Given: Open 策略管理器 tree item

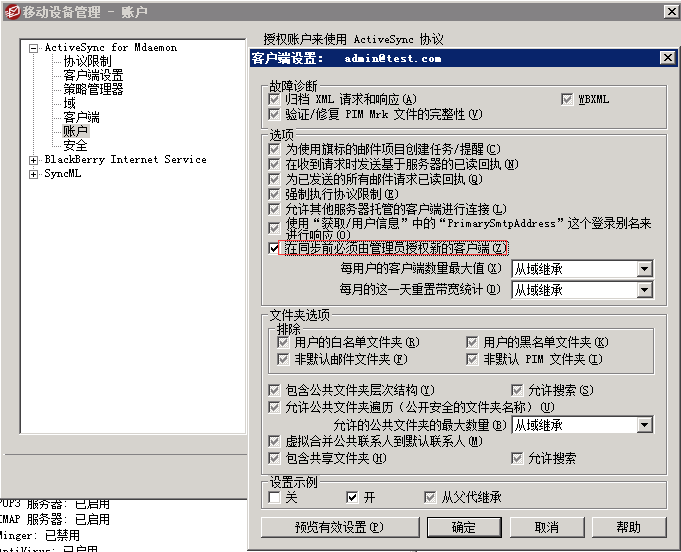Looking at the screenshot, I should (93, 89).
